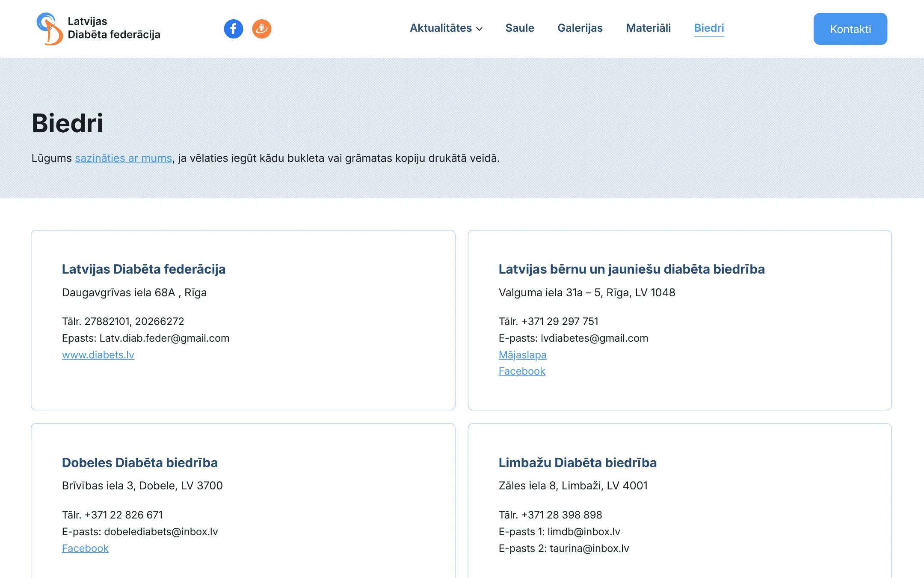The image size is (924, 578).
Task: Click card heading 'Latvijas Diabēta federācija'
Action: pyautogui.click(x=144, y=269)
